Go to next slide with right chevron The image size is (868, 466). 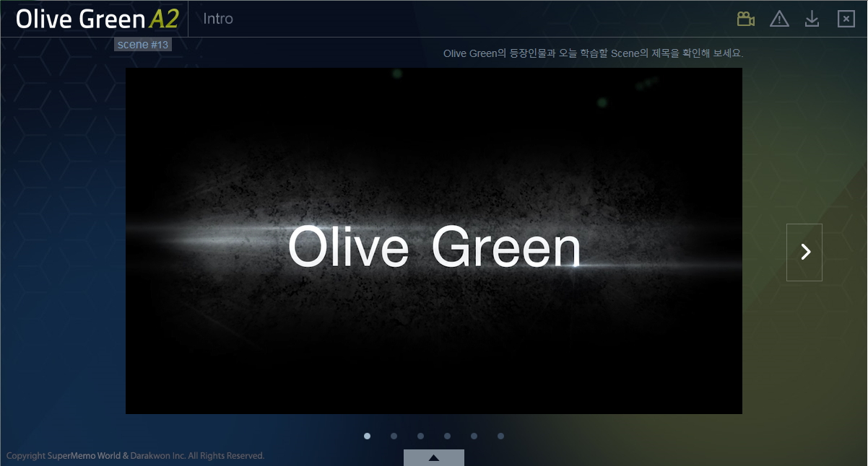point(804,252)
